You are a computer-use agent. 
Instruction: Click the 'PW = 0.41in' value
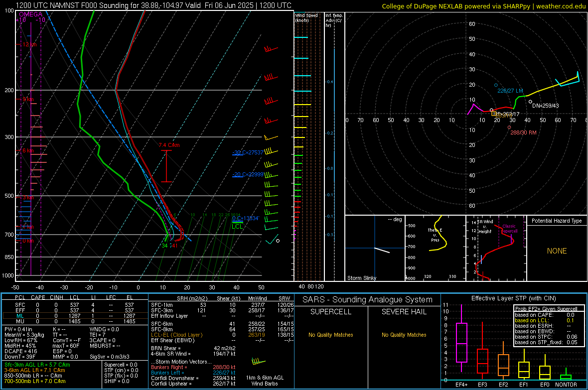[x=18, y=330]
